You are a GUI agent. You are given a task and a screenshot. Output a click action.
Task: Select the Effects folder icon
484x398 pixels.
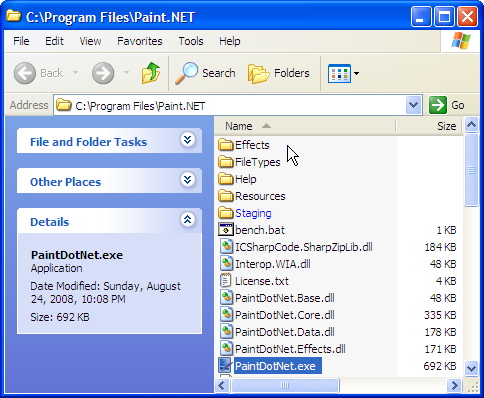[x=226, y=145]
